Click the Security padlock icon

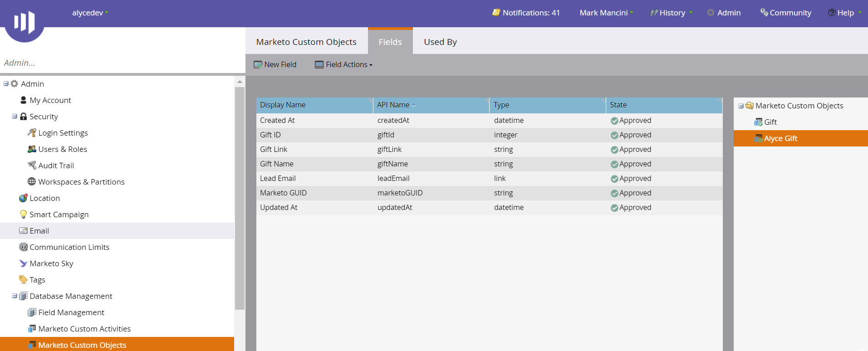tap(24, 116)
